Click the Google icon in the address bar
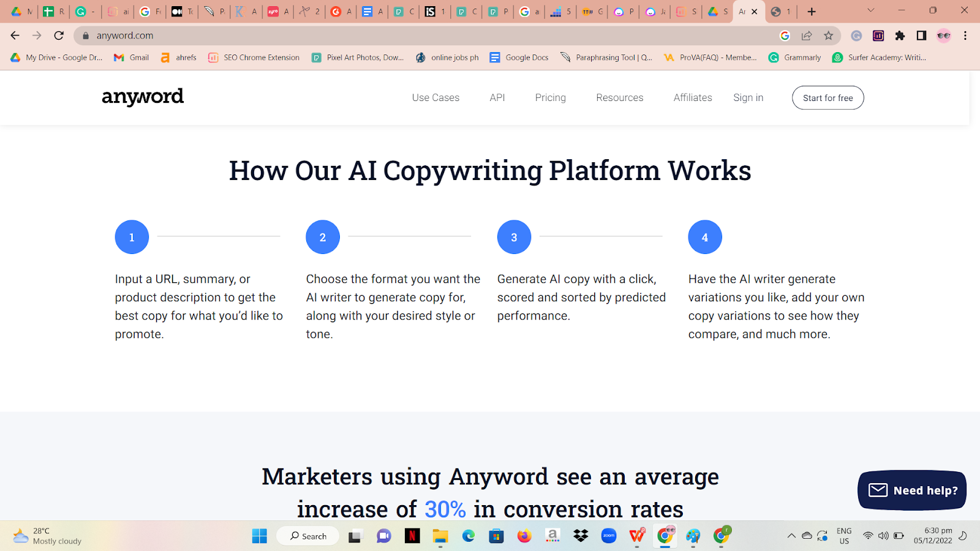Image resolution: width=980 pixels, height=551 pixels. tap(785, 36)
